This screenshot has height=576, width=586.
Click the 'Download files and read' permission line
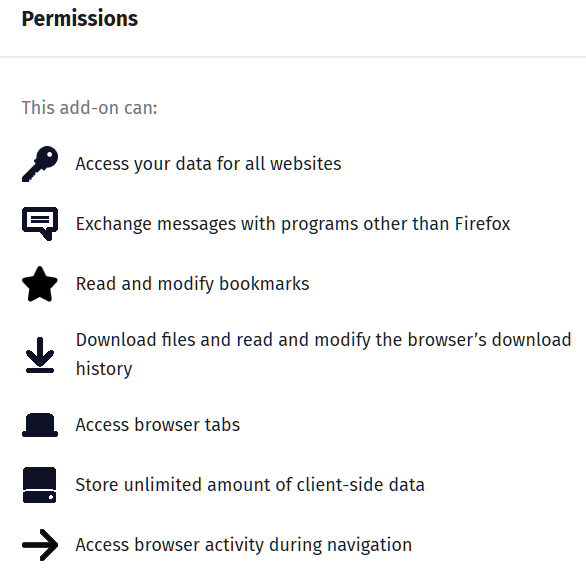(324, 340)
